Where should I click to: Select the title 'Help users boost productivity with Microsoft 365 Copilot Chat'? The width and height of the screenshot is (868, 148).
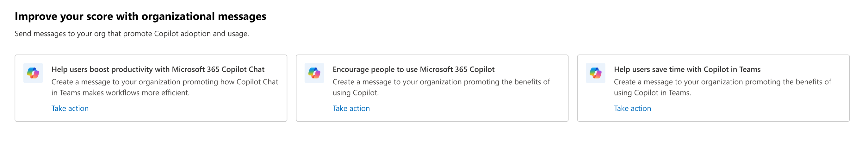(158, 69)
